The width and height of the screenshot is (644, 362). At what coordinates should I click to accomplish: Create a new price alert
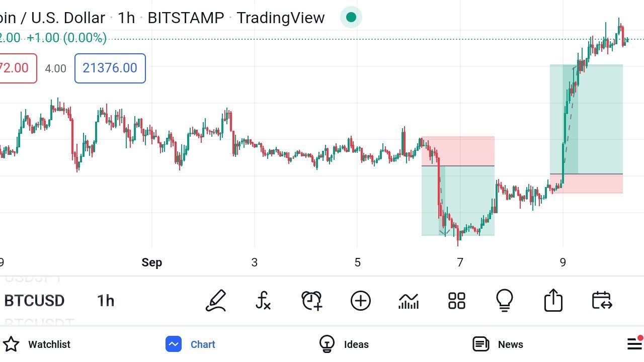[x=312, y=301]
